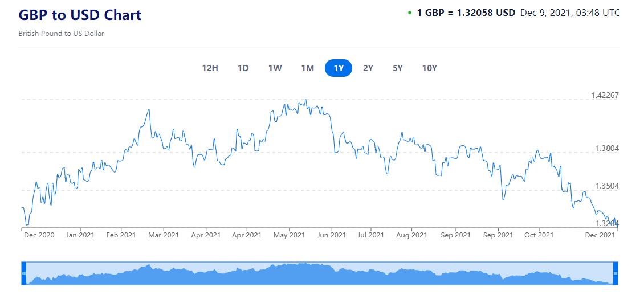Click the 1 GBP = 1.32058 USD rate
This screenshot has width=644, height=299.
pos(466,13)
